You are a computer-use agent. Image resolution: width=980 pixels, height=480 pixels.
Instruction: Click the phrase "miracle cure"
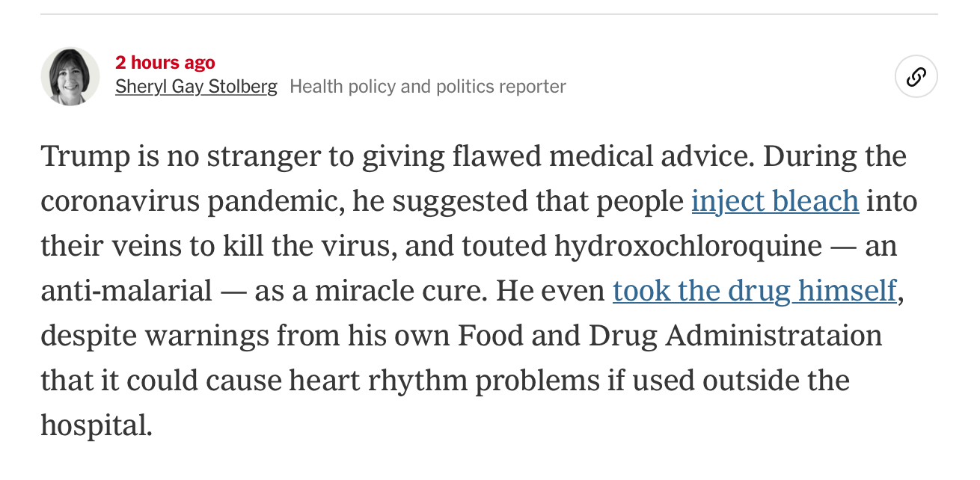coord(398,291)
